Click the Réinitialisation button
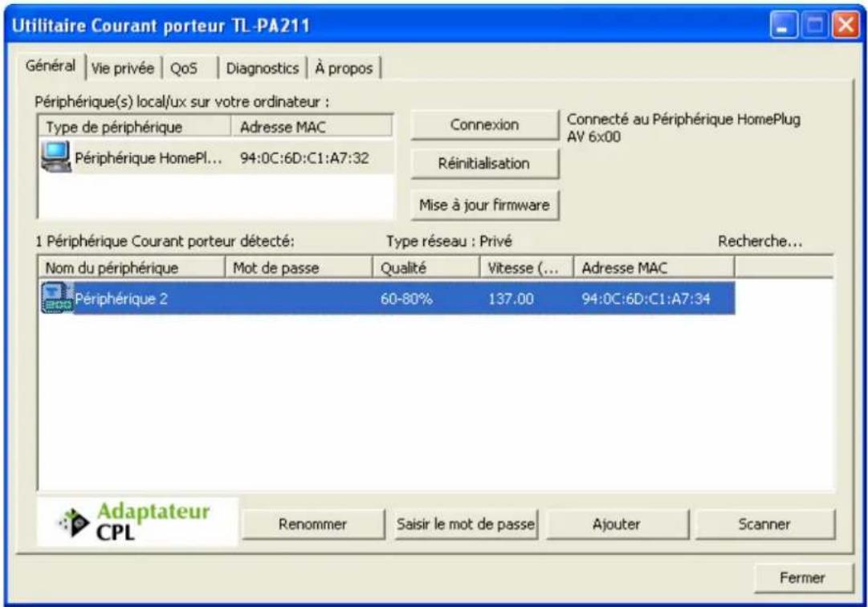 pos(484,164)
